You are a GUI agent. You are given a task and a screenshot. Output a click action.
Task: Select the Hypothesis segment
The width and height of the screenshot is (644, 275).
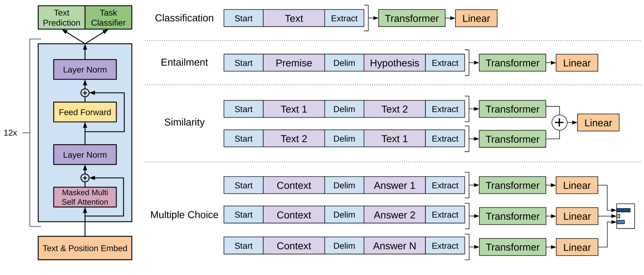click(x=394, y=63)
